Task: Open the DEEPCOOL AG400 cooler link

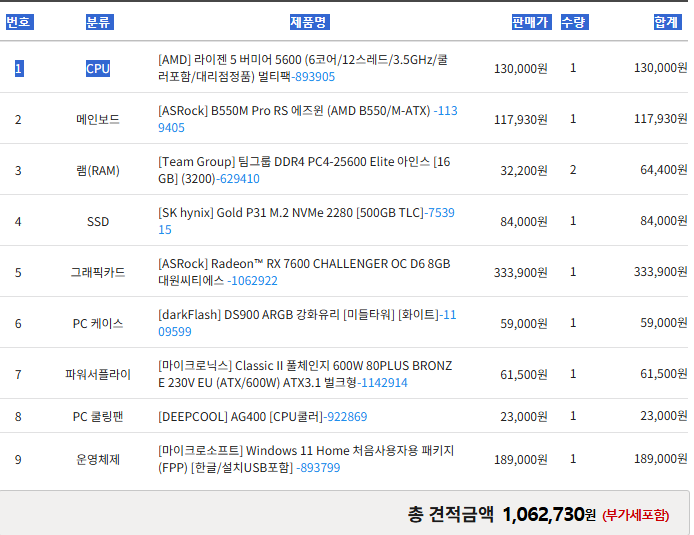Action: click(x=262, y=416)
